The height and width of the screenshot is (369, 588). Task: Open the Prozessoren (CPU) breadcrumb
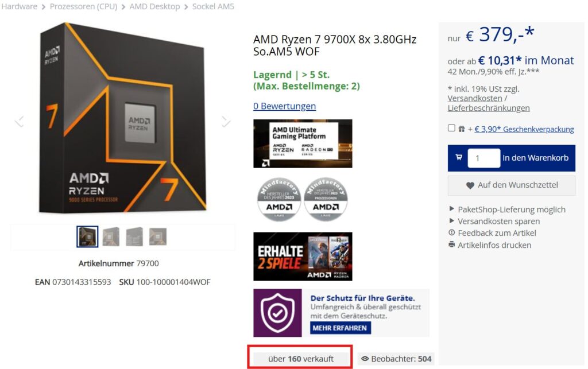coord(83,6)
